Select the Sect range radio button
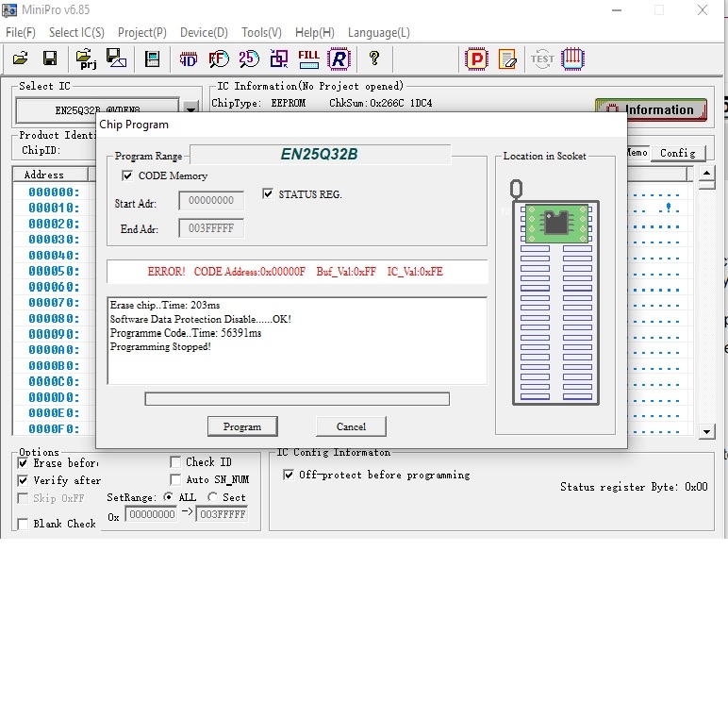728x718 pixels. click(x=212, y=497)
